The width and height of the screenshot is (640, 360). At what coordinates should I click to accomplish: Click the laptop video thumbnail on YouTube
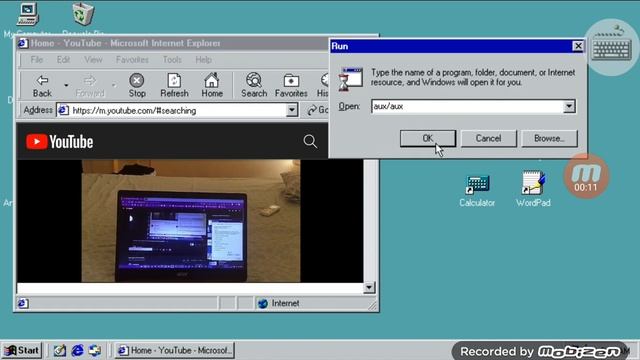pyautogui.click(x=191, y=221)
